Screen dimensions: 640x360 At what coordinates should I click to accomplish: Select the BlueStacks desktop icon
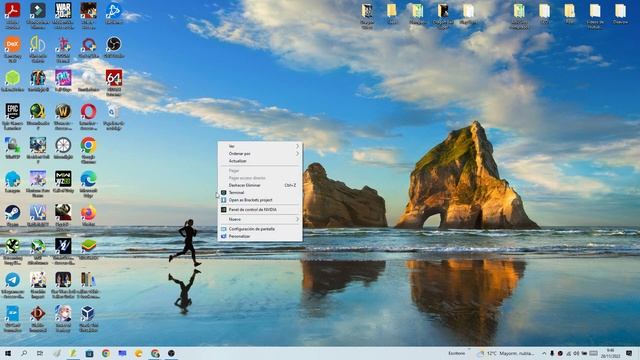click(x=89, y=246)
